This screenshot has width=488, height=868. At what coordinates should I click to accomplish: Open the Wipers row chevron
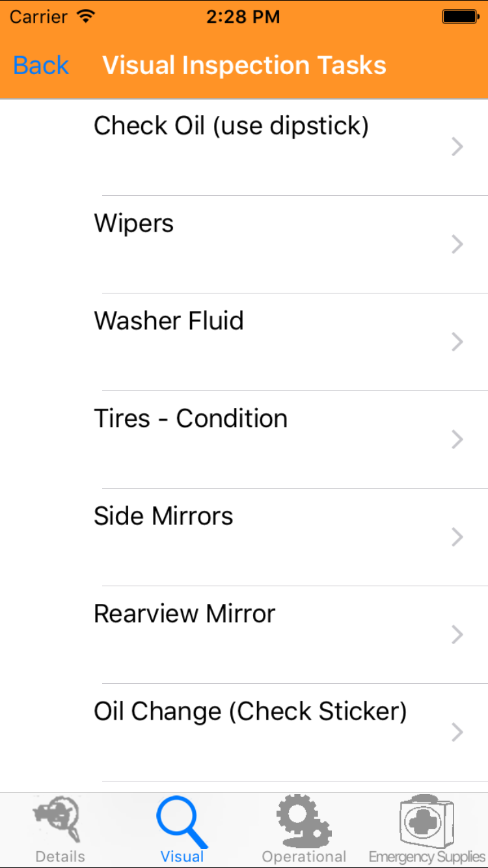457,245
